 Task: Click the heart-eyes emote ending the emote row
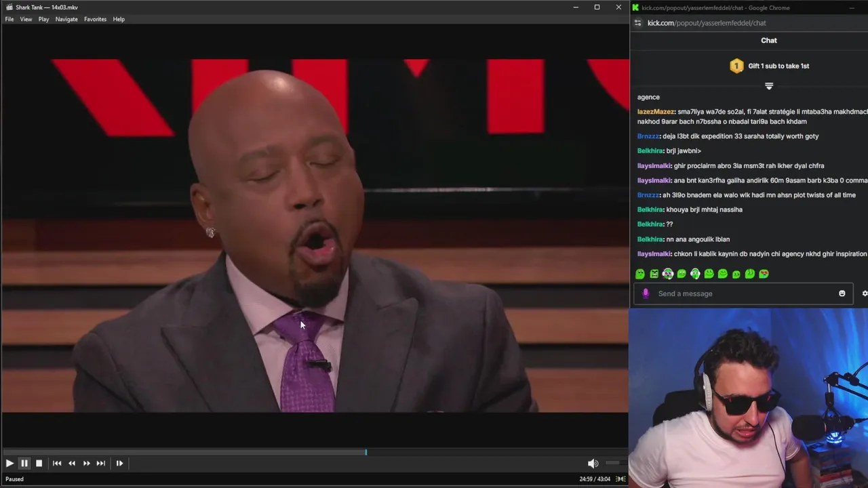click(764, 274)
